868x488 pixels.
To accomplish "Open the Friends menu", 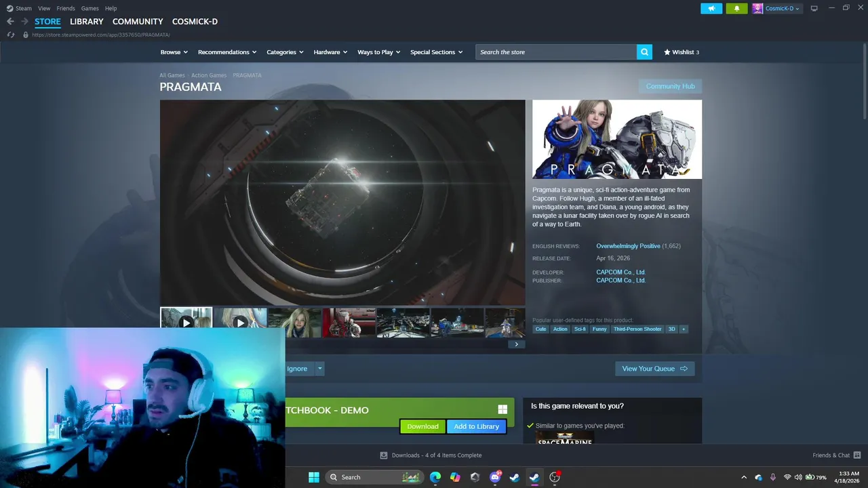I will 66,8.
